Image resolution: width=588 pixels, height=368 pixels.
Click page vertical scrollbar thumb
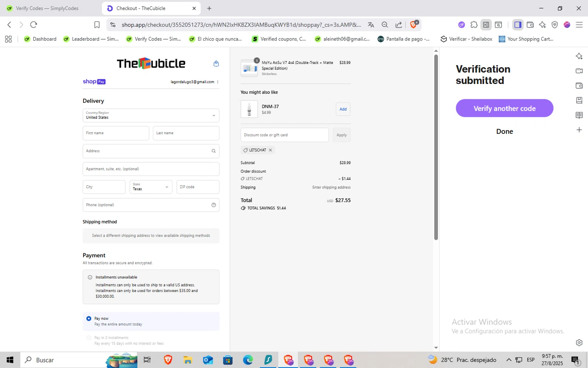(x=436, y=147)
